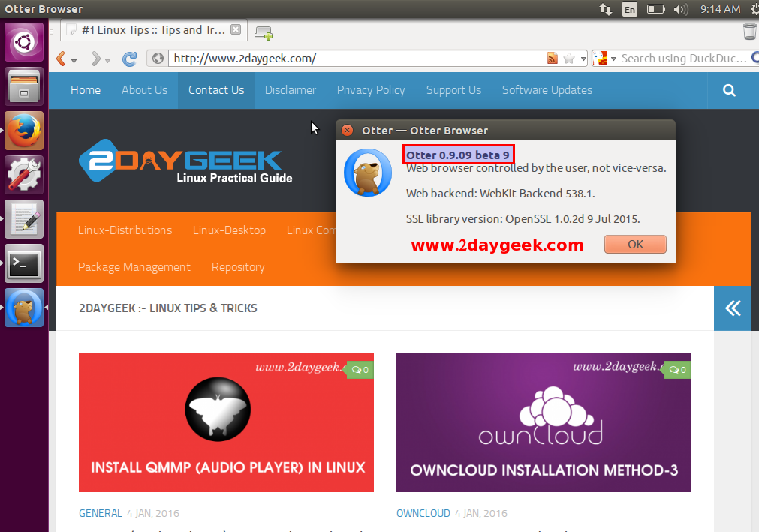
Task: Launch Firefox from the Ubuntu dock
Action: point(24,131)
